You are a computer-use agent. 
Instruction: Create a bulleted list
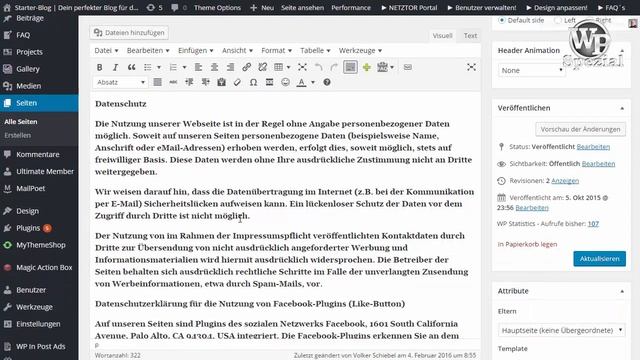pyautogui.click(x=148, y=67)
